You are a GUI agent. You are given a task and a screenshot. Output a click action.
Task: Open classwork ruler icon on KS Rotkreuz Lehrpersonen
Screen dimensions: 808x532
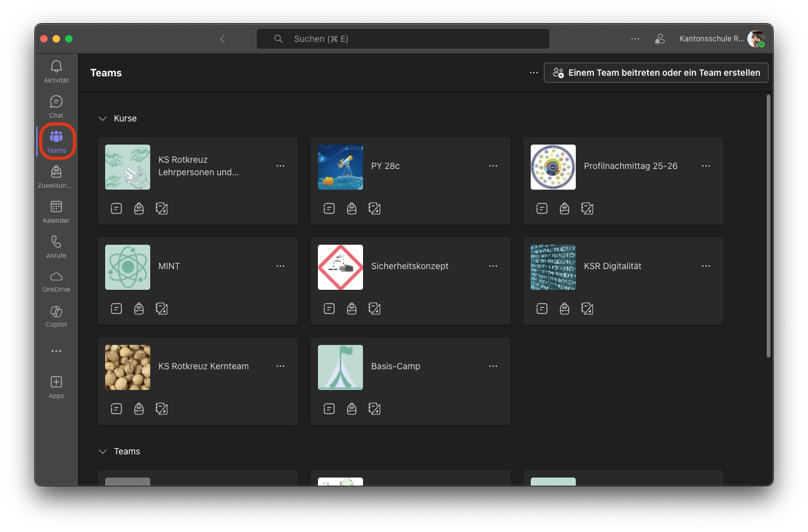point(161,208)
